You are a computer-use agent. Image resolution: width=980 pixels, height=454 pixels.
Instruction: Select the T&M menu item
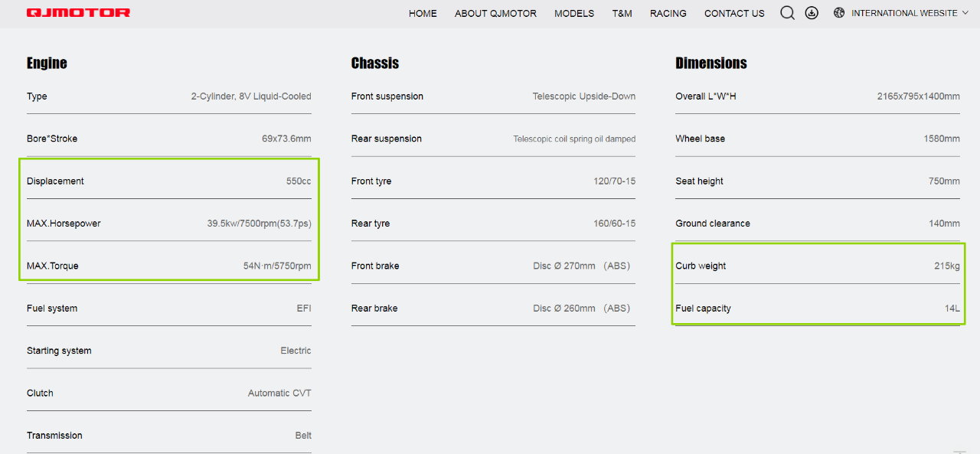[622, 13]
